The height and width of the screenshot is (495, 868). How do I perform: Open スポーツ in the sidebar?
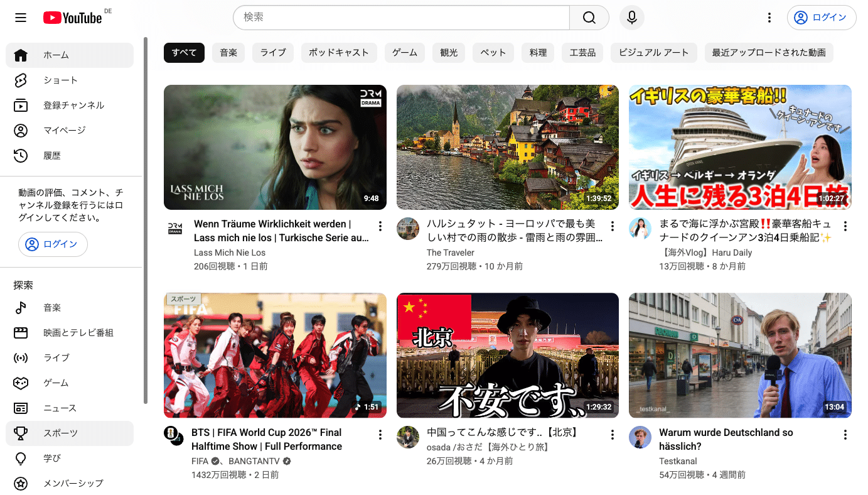click(x=70, y=433)
